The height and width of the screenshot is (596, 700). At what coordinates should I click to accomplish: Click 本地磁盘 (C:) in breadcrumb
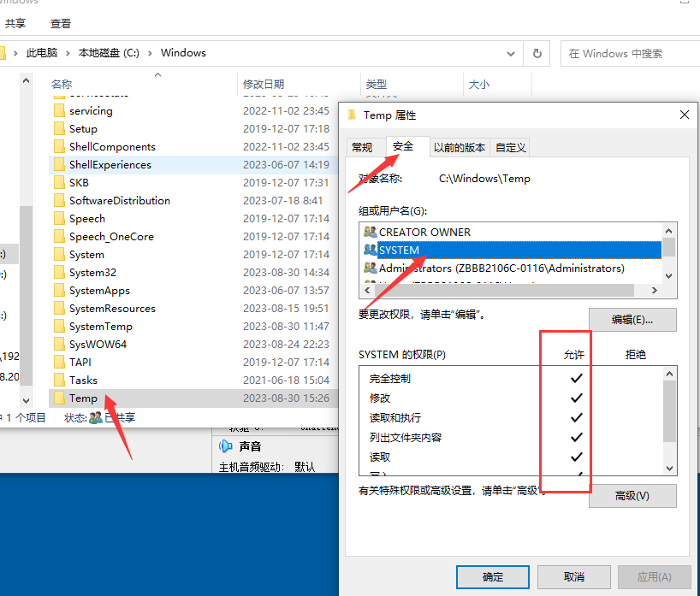click(x=109, y=53)
